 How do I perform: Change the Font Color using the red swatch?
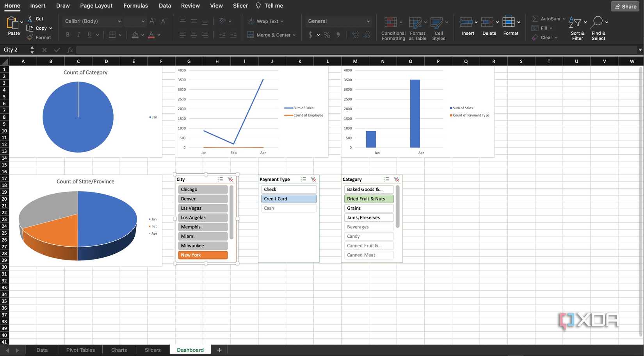(151, 35)
